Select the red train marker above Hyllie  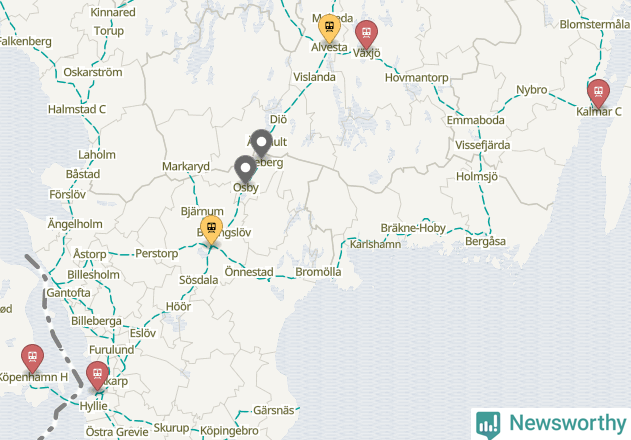97,375
